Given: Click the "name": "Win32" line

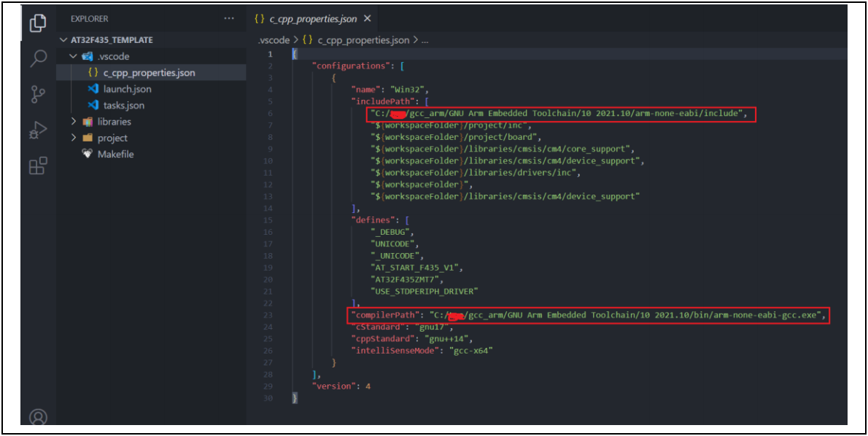Looking at the screenshot, I should pos(390,90).
